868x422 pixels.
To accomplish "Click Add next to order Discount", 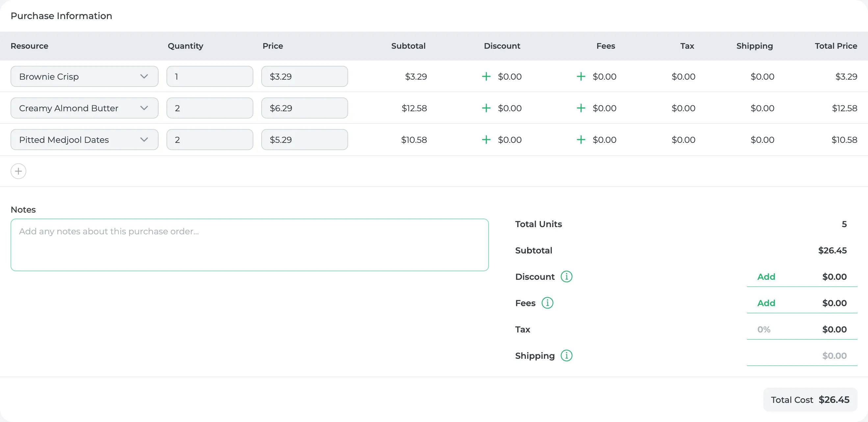I will [x=766, y=277].
